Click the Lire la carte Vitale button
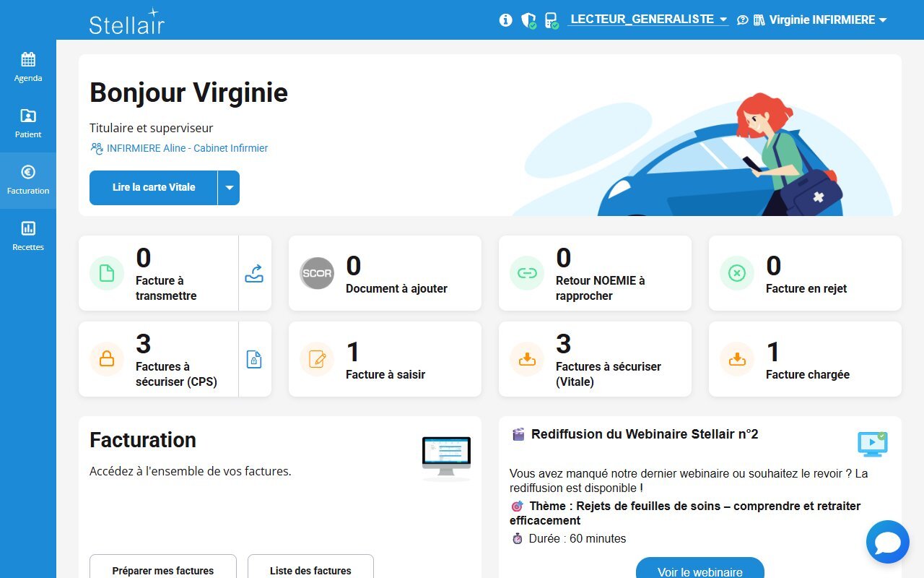The height and width of the screenshot is (578, 924). tap(154, 188)
